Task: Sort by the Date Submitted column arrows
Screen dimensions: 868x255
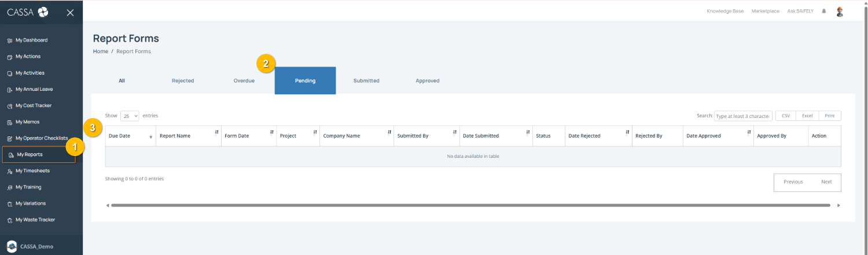Action: pos(528,132)
